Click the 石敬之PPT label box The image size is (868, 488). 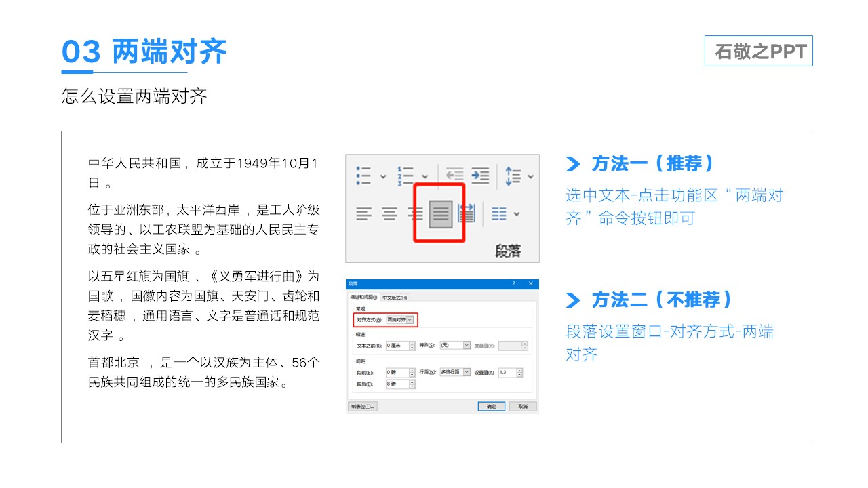pos(759,51)
